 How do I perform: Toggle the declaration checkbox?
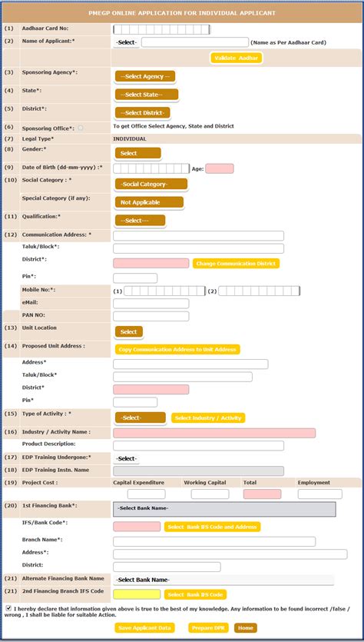point(9,609)
